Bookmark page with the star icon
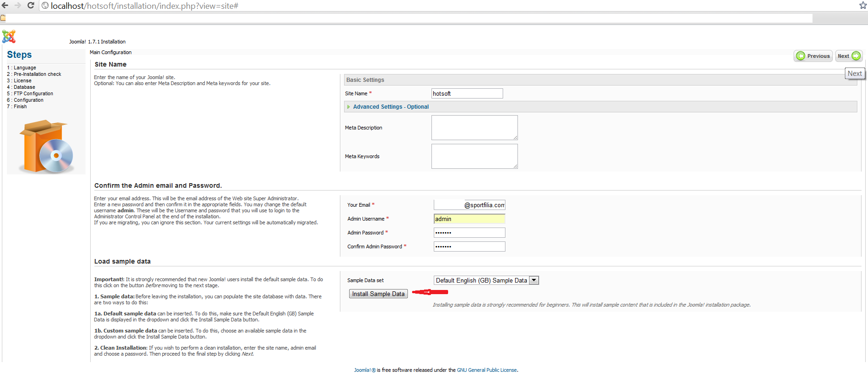Image resolution: width=868 pixels, height=382 pixels. pyautogui.click(x=863, y=6)
